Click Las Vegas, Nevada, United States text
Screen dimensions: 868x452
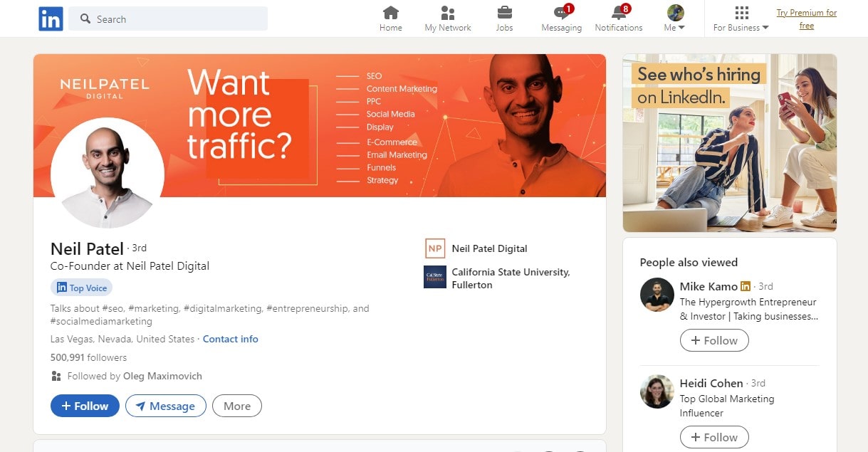pos(122,339)
